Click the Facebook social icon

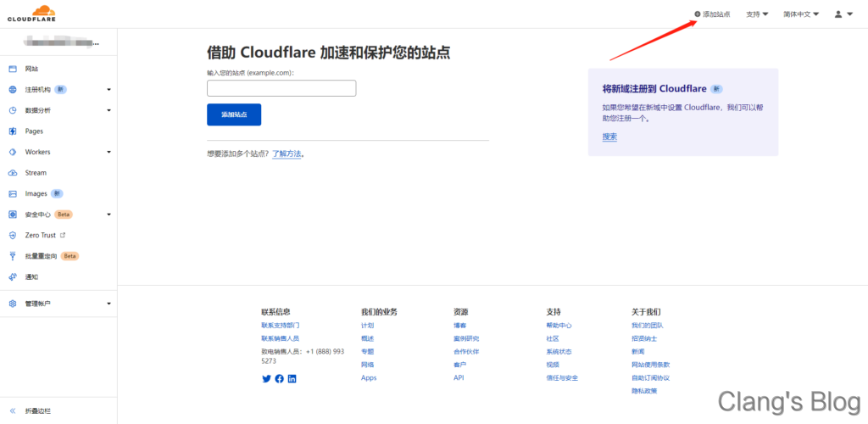(x=279, y=379)
